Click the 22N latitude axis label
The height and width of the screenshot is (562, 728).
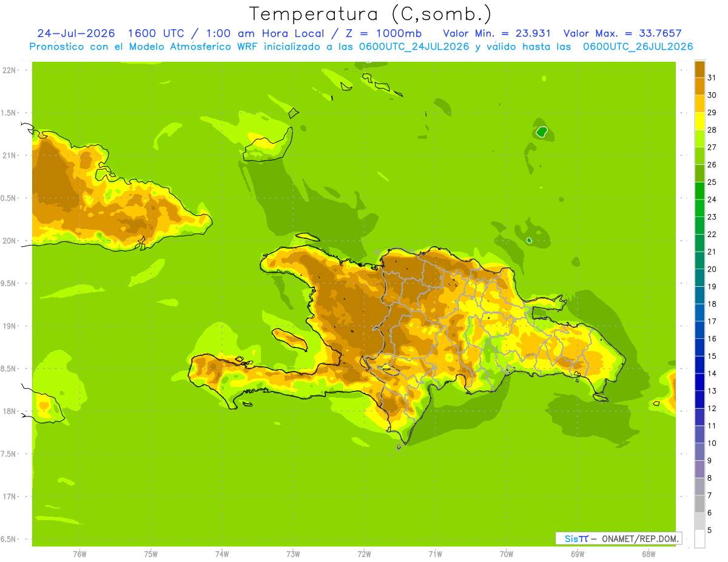pyautogui.click(x=9, y=70)
